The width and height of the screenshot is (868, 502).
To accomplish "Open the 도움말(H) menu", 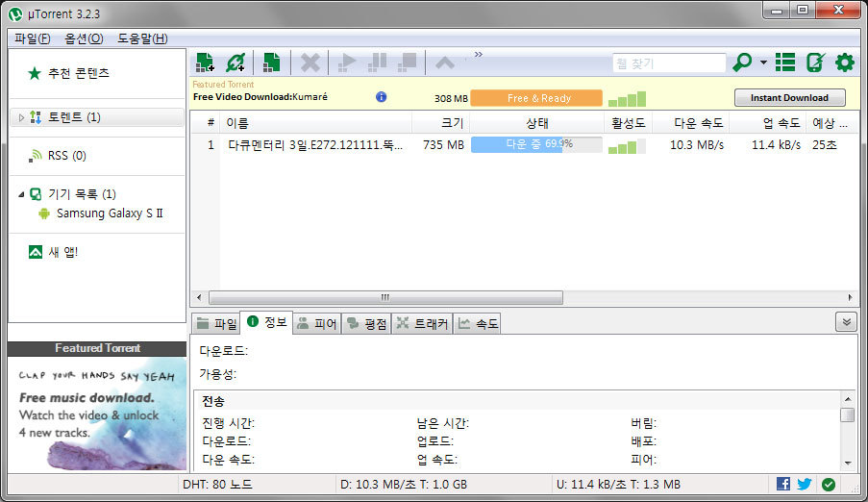I will [x=142, y=38].
